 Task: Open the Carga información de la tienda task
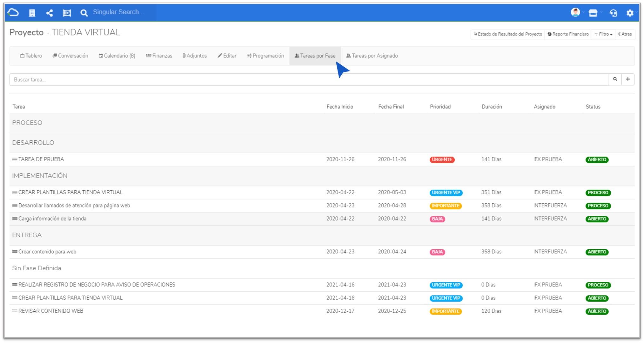tap(52, 219)
